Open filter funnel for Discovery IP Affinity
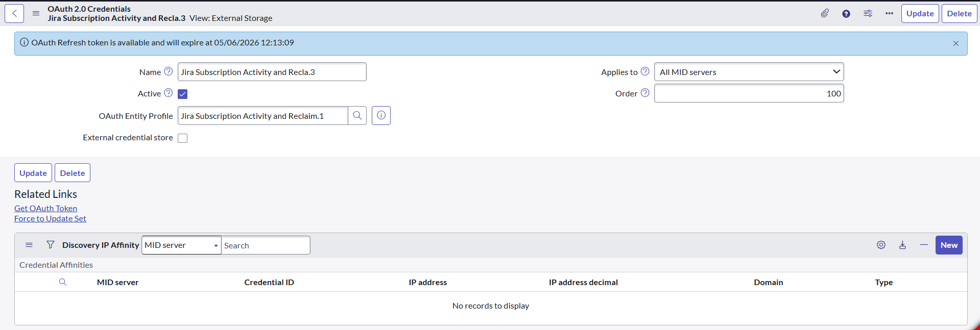 point(50,245)
